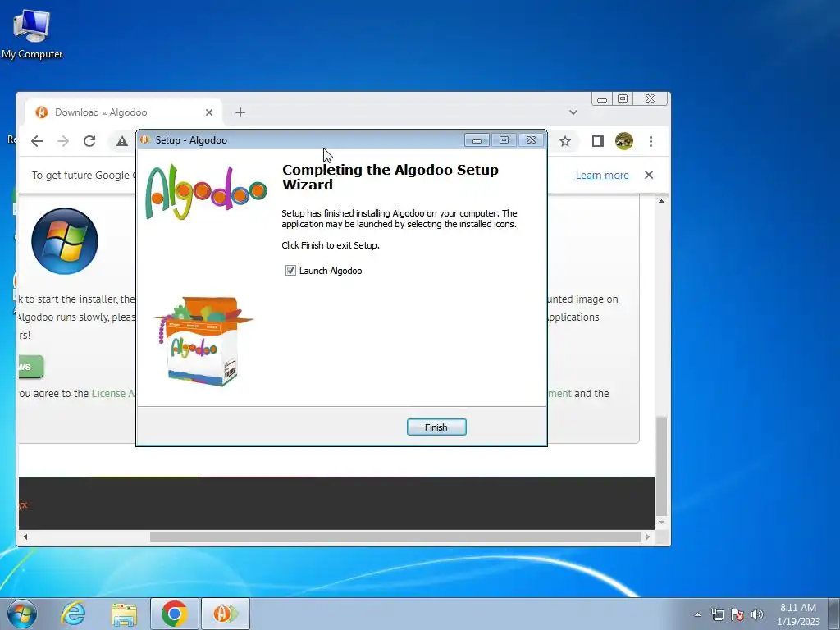Viewport: 840px width, 630px height.
Task: Expand the Chrome tab search chevron
Action: click(x=573, y=112)
